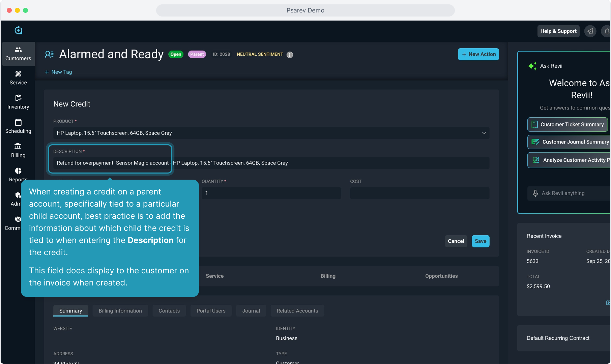
Task: Click the microphone icon in Ask Revii
Action: [x=535, y=193]
